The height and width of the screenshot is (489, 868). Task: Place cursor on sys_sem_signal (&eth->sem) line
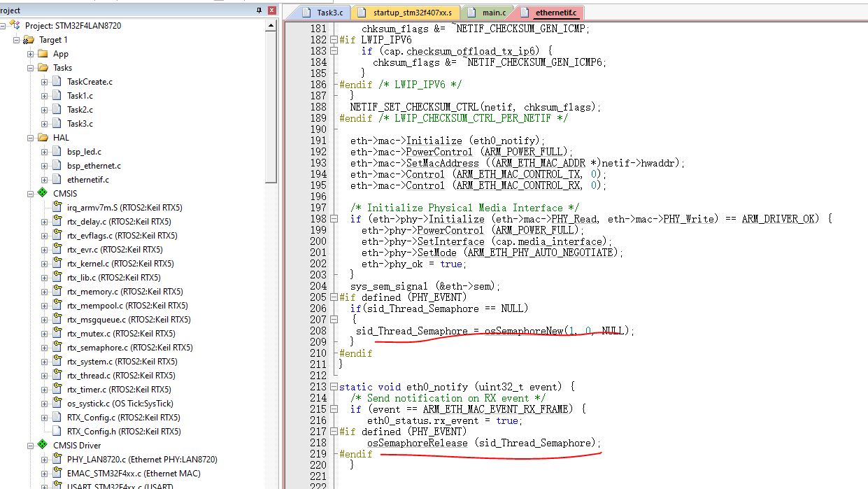tap(425, 286)
